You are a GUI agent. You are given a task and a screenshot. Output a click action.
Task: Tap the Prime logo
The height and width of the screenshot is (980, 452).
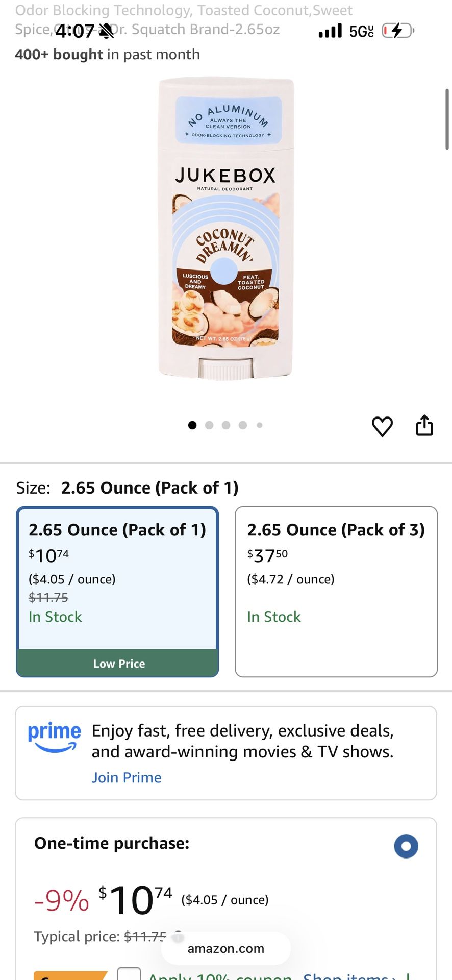54,737
